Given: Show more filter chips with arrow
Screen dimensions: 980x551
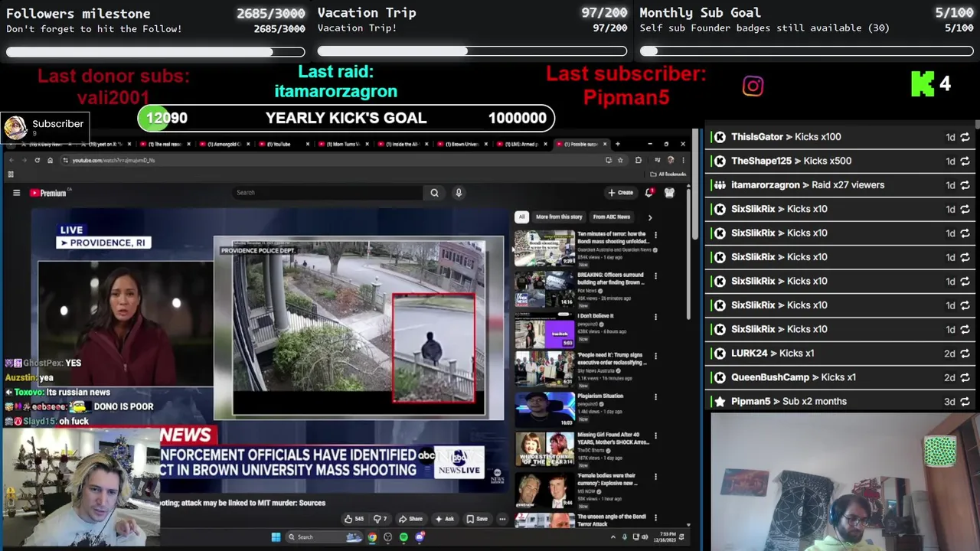Looking at the screenshot, I should (650, 217).
